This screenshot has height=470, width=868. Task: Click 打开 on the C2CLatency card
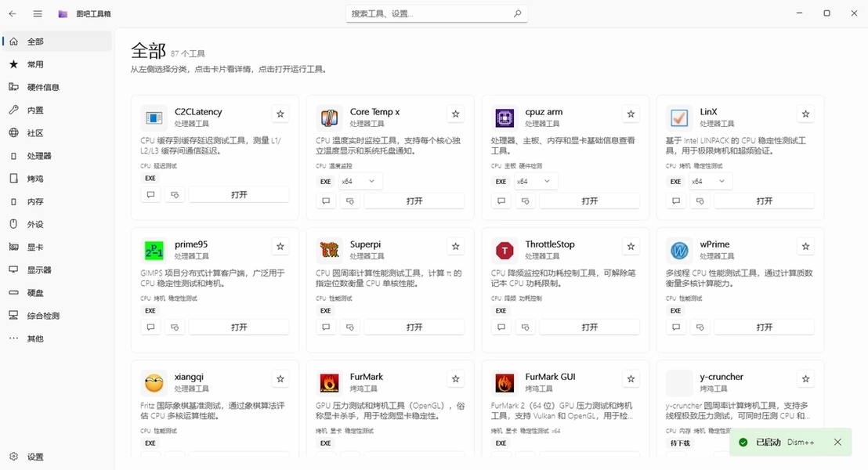pyautogui.click(x=239, y=195)
